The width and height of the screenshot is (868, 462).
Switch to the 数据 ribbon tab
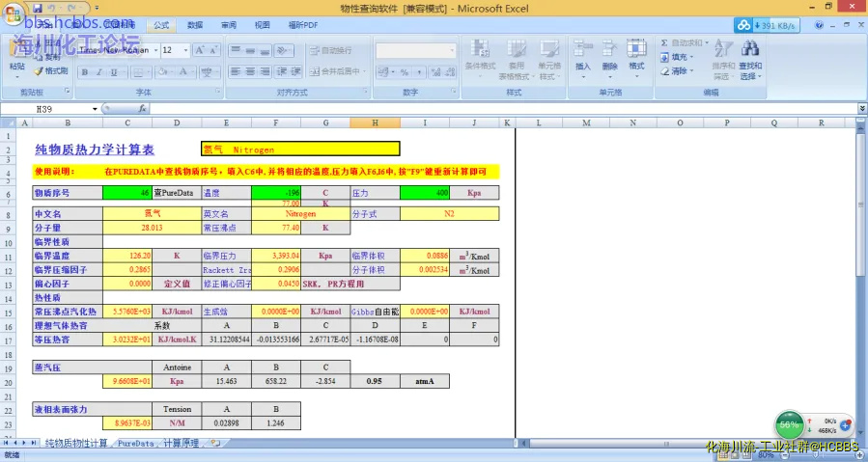194,25
